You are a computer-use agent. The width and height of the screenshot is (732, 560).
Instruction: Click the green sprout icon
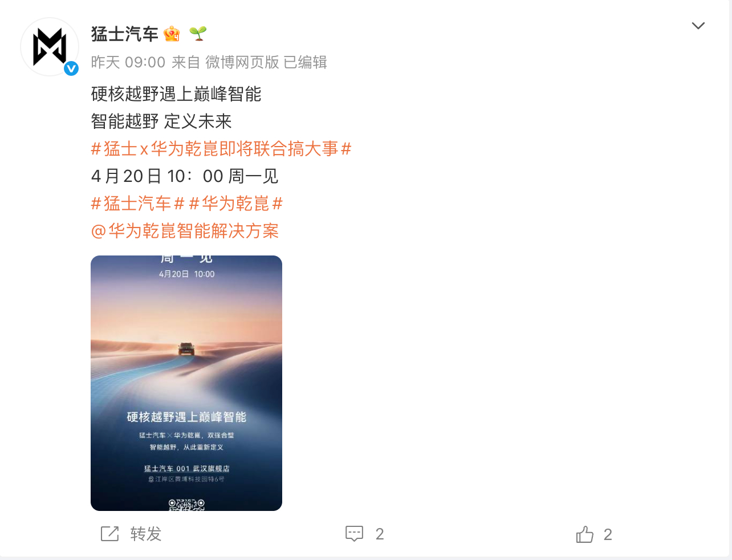(198, 34)
